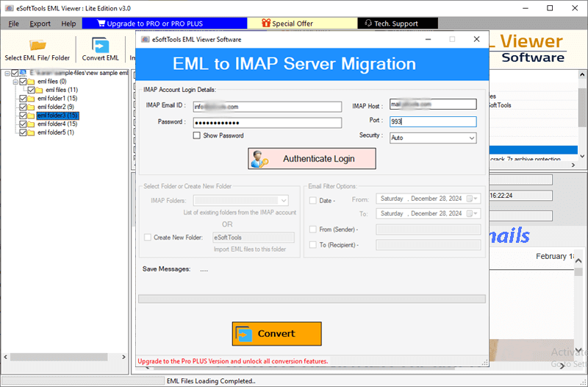Click the conversion progress bar
This screenshot has width=588, height=387.
tap(312, 299)
